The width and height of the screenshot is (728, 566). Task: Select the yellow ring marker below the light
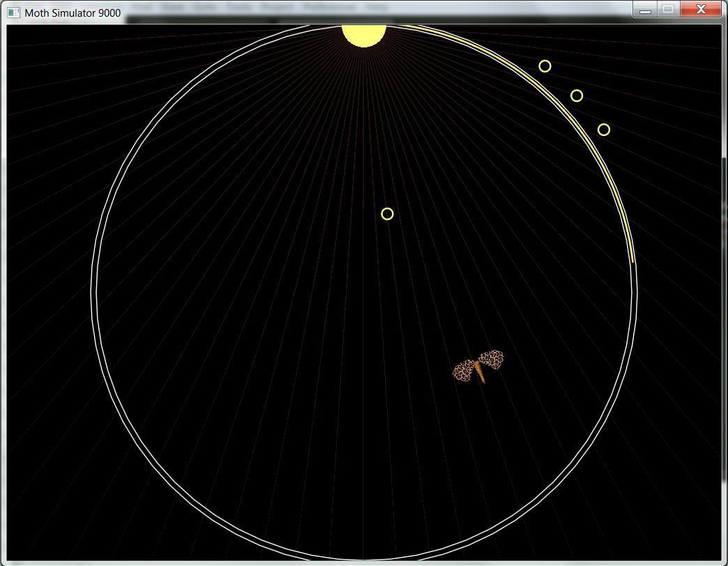[387, 214]
